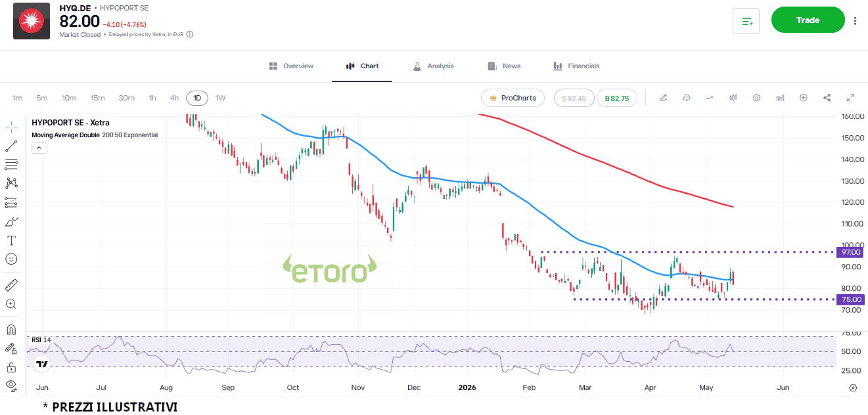The image size is (868, 415).
Task: Select the 1W timeframe
Action: [221, 98]
